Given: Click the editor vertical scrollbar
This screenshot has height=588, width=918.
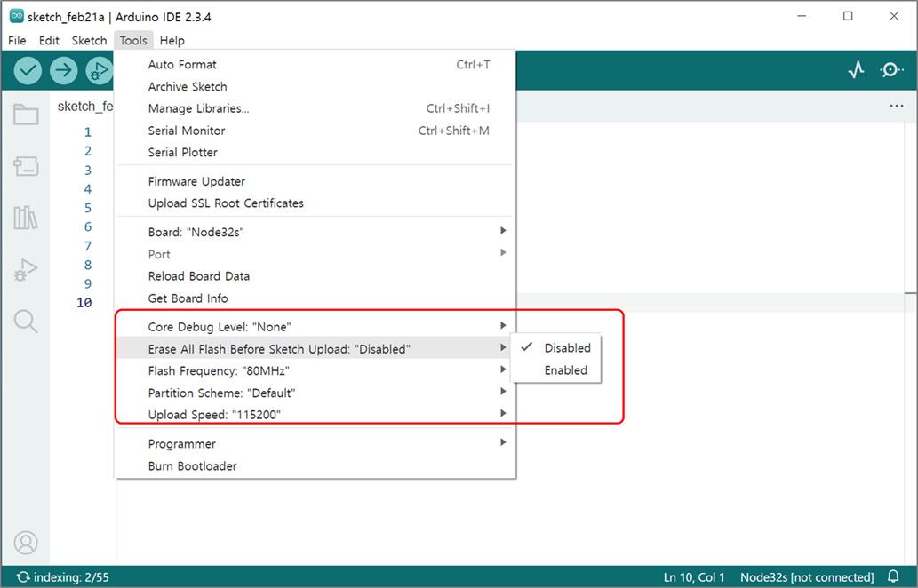Looking at the screenshot, I should (x=910, y=342).
